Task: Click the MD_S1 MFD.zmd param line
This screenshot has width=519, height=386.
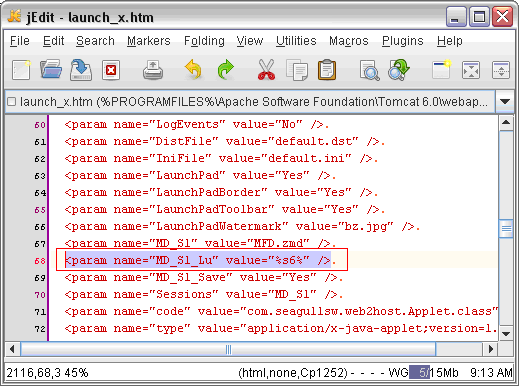Action: pyautogui.click(x=200, y=243)
